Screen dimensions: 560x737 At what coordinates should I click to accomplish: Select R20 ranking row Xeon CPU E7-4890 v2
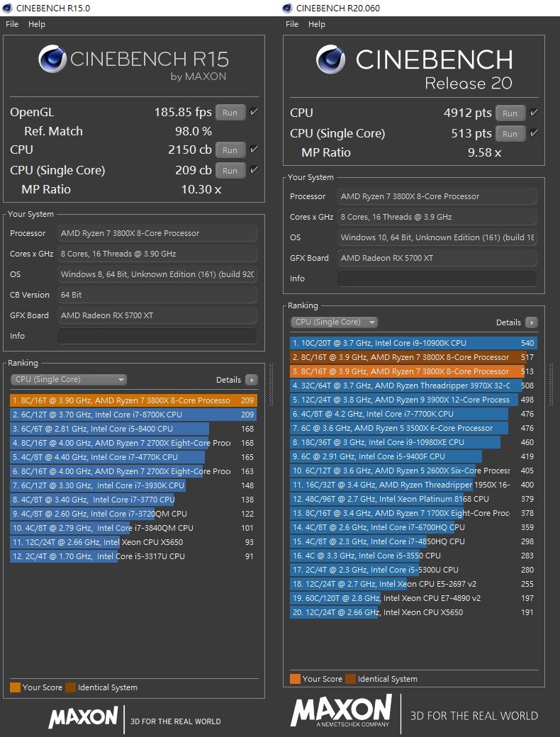[x=414, y=598]
